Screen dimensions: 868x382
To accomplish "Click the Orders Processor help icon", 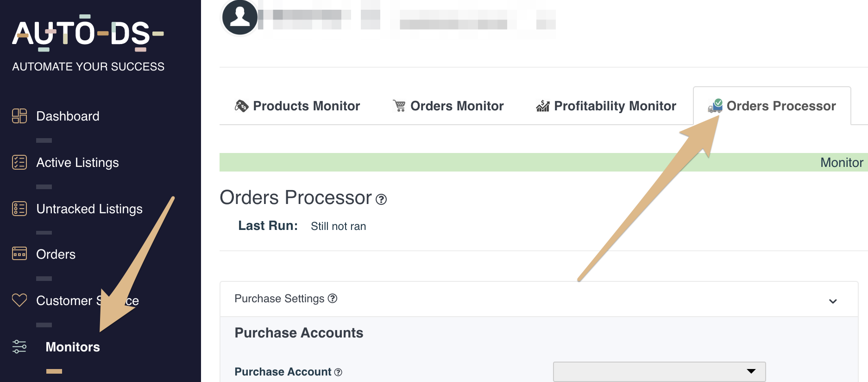I will click(381, 199).
